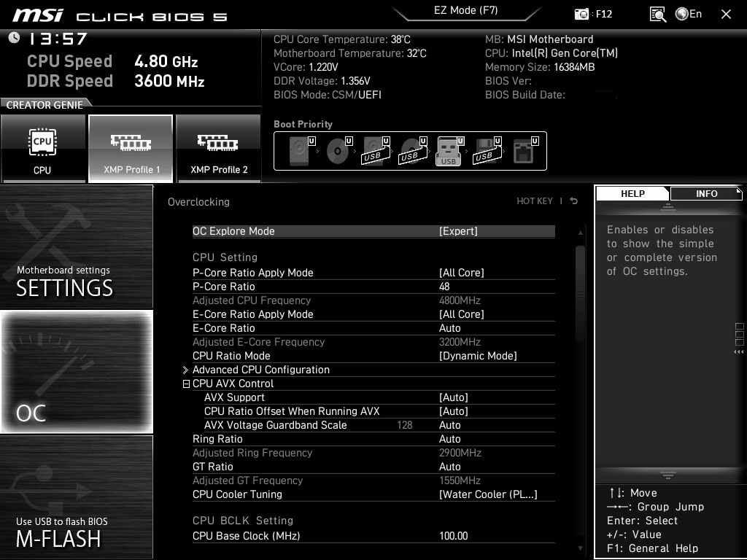The width and height of the screenshot is (747, 560).
Task: Select the USB optical drive boot device icon
Action: coord(413,151)
